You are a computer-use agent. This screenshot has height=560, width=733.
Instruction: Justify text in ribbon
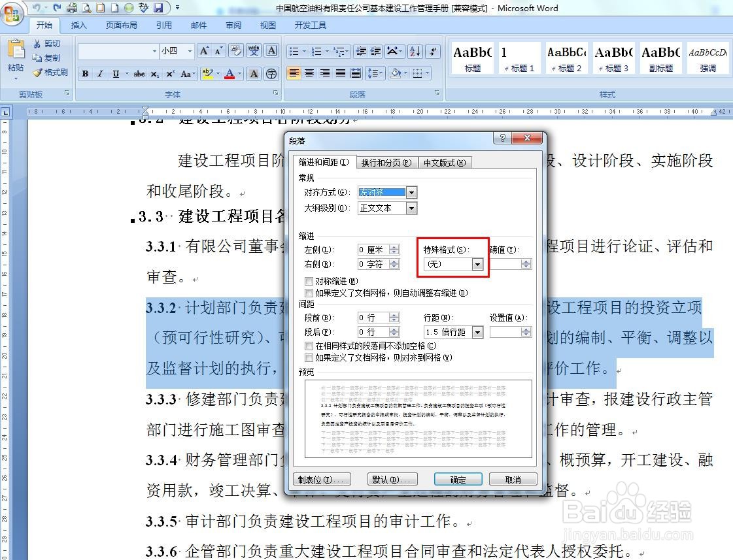pos(340,73)
